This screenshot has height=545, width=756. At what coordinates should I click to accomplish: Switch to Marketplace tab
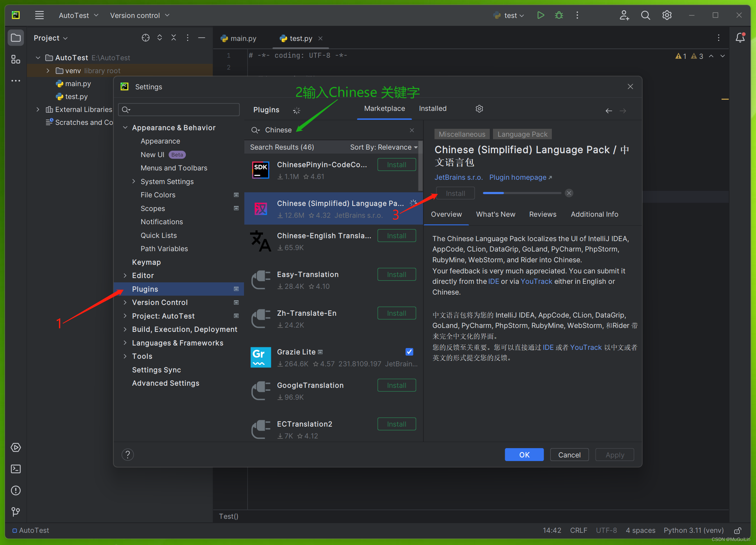[384, 108]
